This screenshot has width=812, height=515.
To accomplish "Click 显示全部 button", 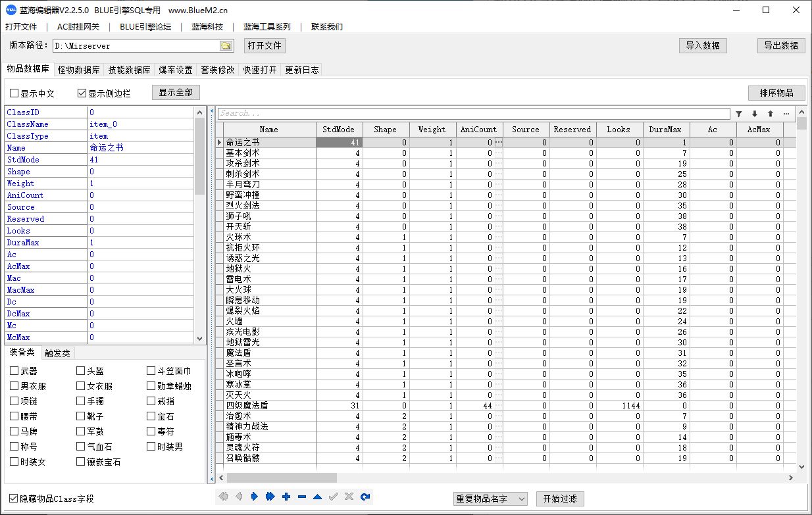I will pos(176,93).
